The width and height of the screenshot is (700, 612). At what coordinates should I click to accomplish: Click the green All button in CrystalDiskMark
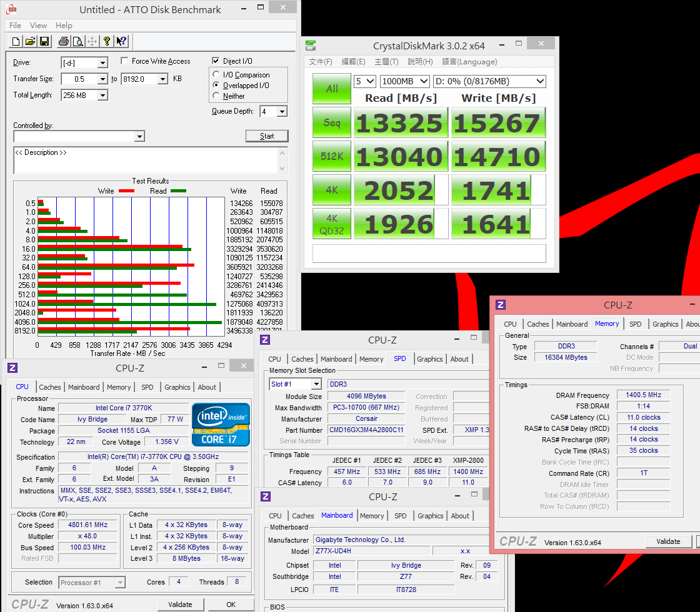tap(331, 89)
